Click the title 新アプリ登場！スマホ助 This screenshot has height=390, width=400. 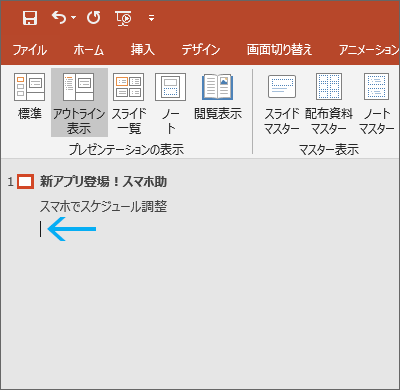[103, 182]
